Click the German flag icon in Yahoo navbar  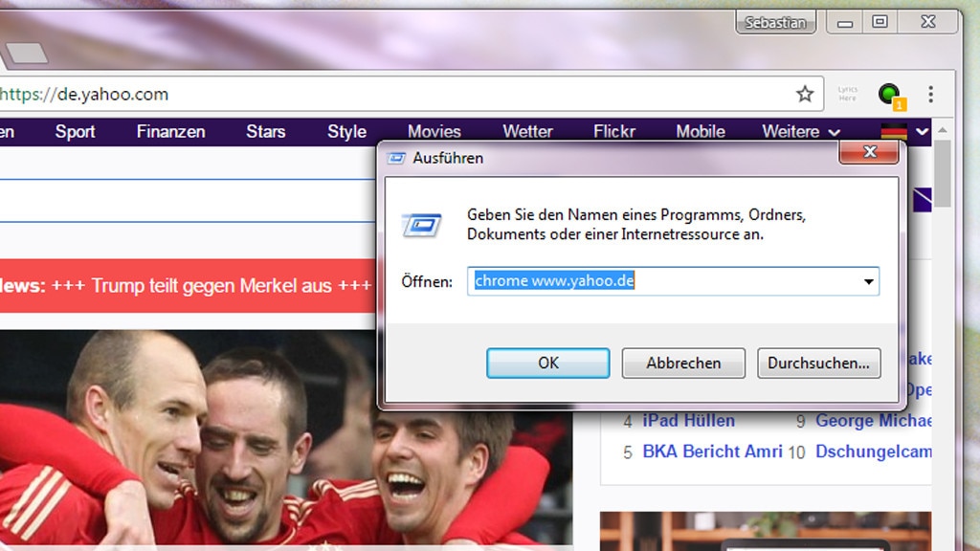(x=894, y=132)
